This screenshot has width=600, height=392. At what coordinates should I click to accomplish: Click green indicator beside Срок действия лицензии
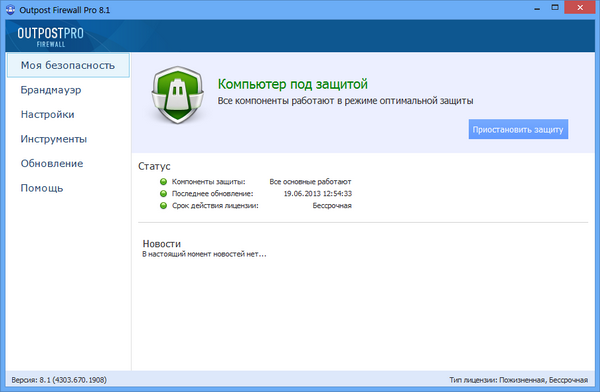tap(163, 206)
